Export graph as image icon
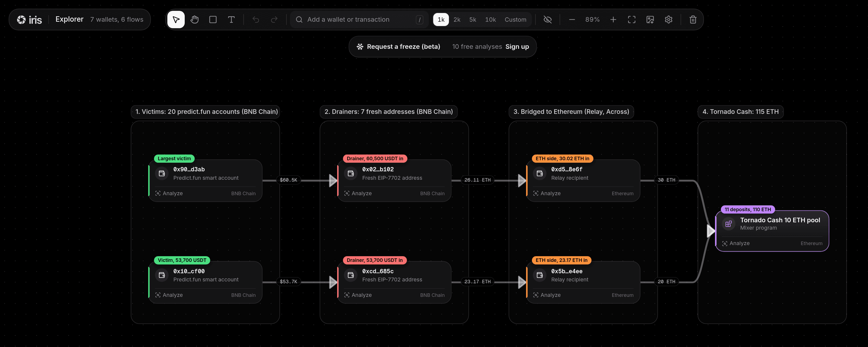This screenshot has height=347, width=868. [x=650, y=20]
